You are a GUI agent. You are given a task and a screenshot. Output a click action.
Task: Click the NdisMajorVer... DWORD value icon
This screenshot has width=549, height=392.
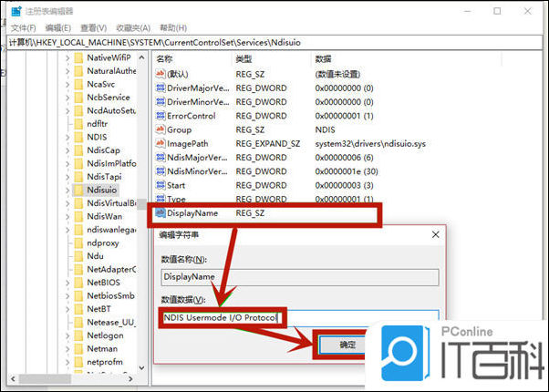[161, 158]
